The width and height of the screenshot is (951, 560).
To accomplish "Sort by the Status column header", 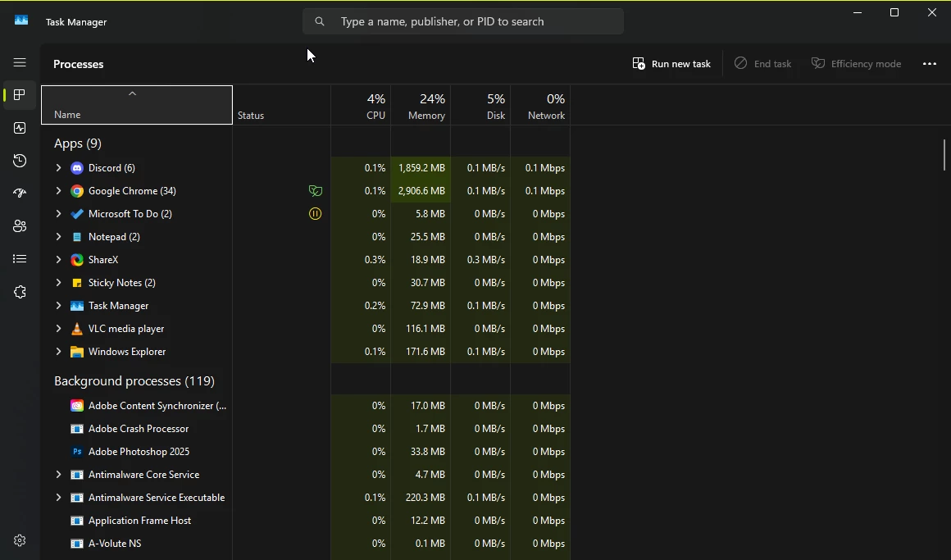I will tap(281, 105).
